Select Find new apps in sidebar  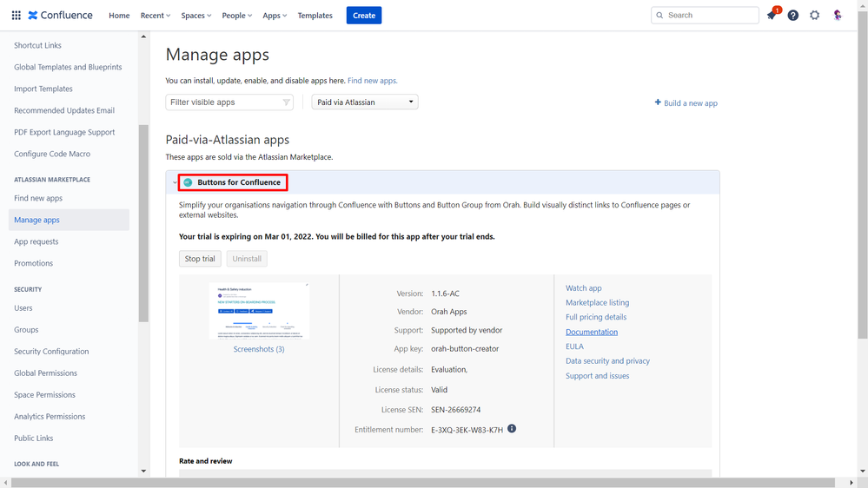point(38,198)
